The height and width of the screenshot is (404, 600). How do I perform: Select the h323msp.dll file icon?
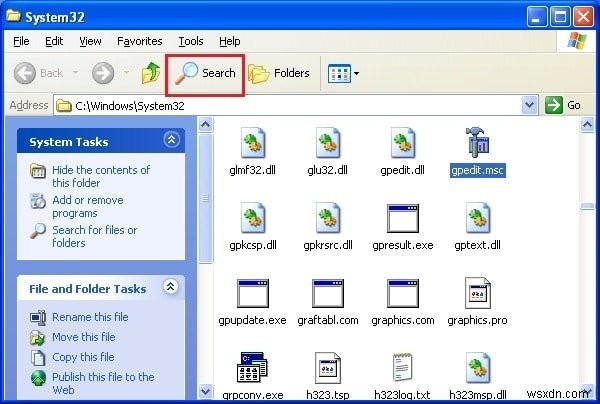pyautogui.click(x=478, y=368)
